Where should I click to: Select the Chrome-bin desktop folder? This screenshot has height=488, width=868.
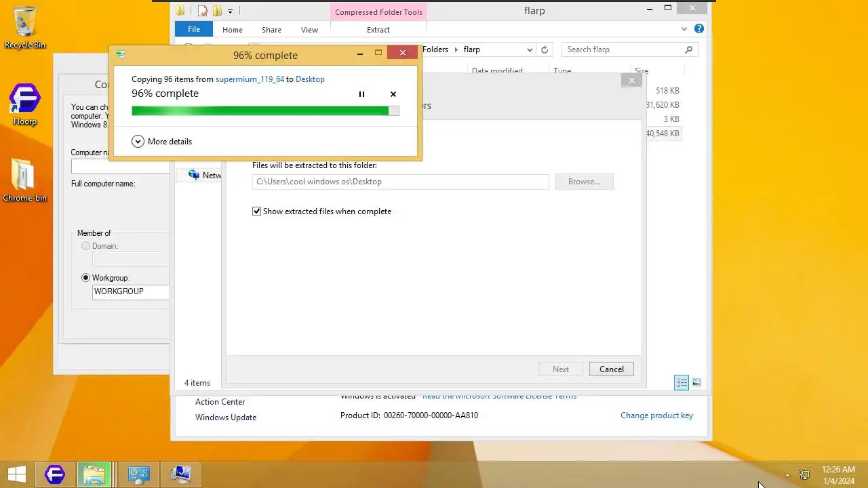pos(24,180)
